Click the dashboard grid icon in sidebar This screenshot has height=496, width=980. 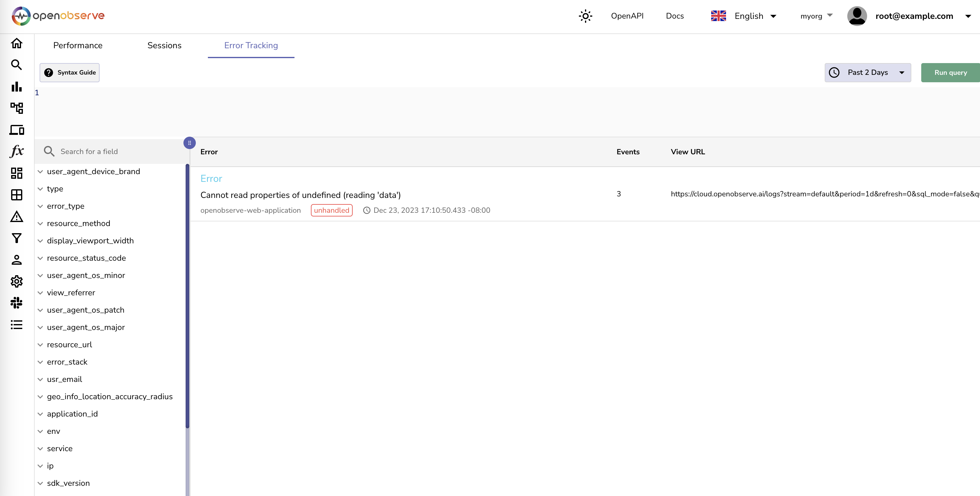click(x=16, y=173)
